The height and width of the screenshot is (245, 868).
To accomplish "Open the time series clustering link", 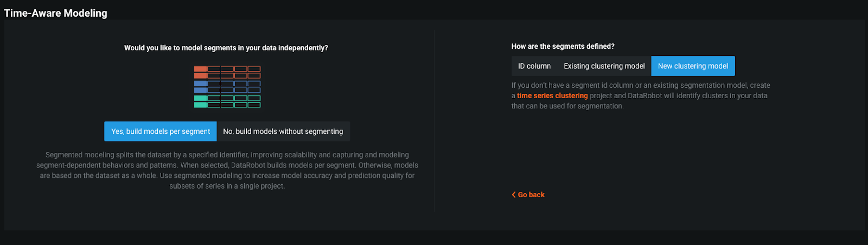I will [552, 95].
